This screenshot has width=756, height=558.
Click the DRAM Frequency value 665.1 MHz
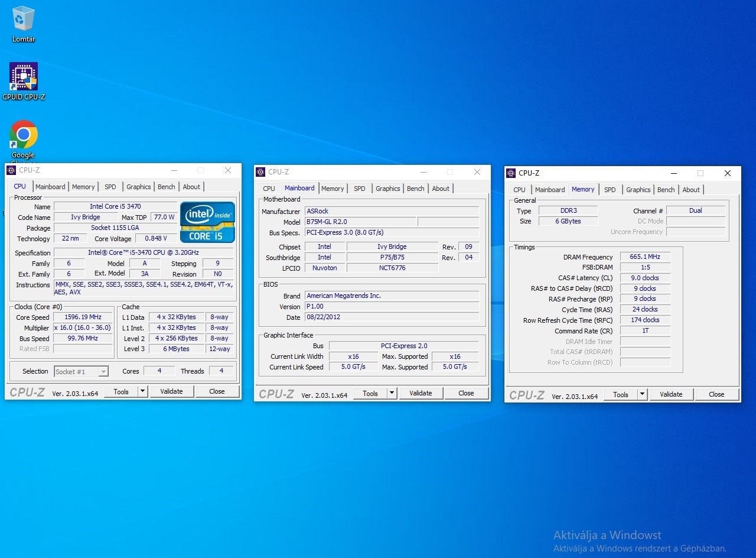[645, 257]
